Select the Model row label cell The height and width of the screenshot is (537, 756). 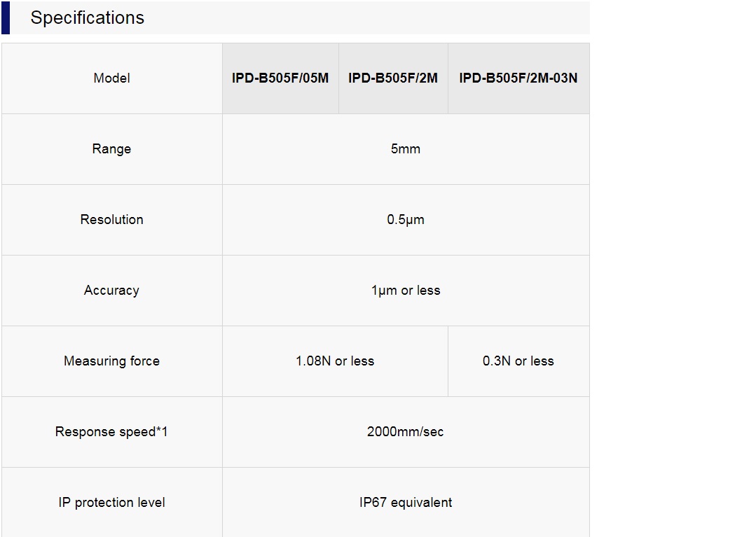click(x=112, y=78)
